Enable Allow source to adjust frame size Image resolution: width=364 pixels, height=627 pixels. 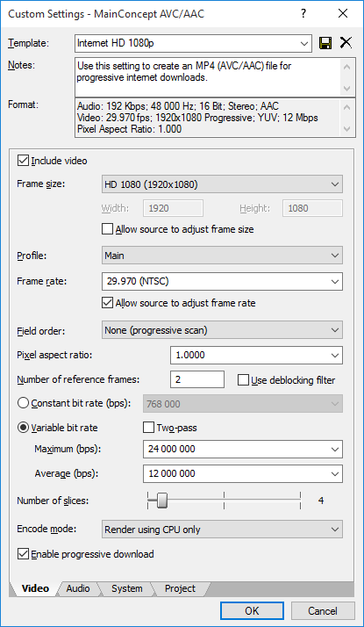[x=107, y=229]
